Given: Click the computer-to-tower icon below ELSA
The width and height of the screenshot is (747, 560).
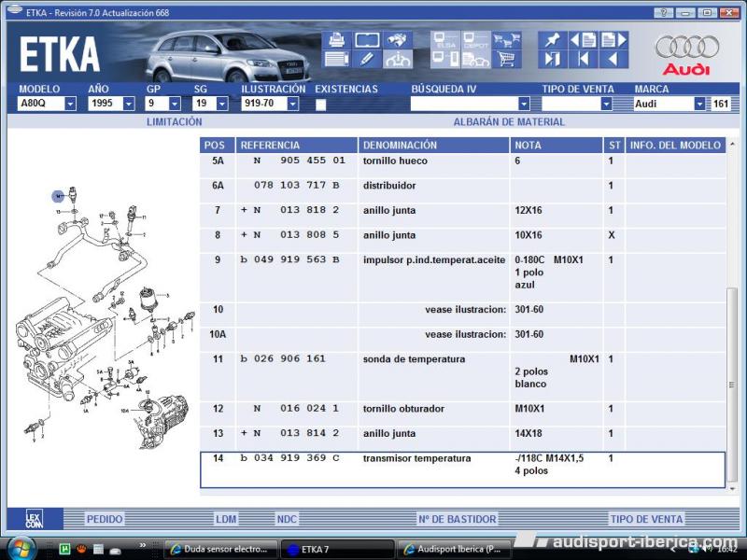Looking at the screenshot, I should pyautogui.click(x=445, y=60).
